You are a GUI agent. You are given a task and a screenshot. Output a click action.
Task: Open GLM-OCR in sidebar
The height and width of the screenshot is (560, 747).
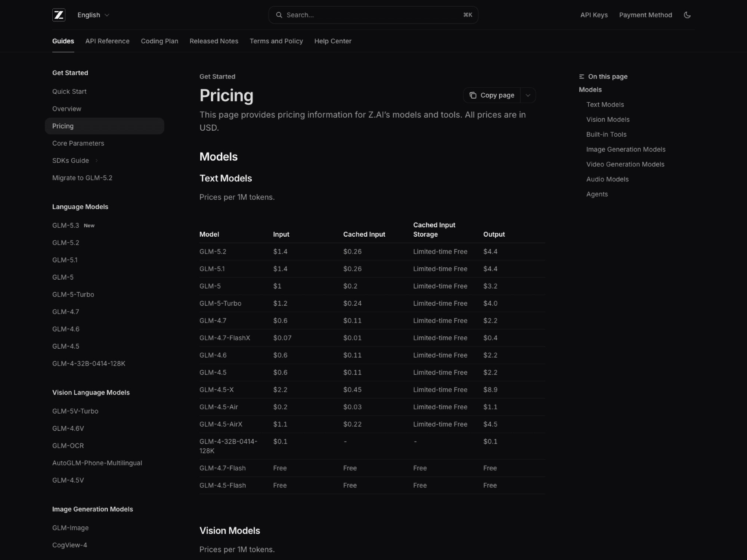pyautogui.click(x=68, y=446)
